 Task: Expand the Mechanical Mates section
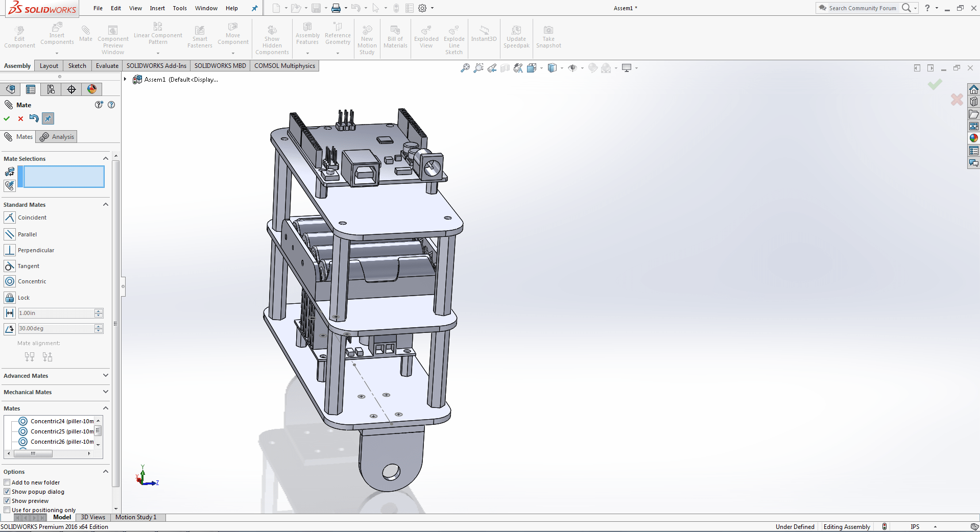(x=106, y=392)
